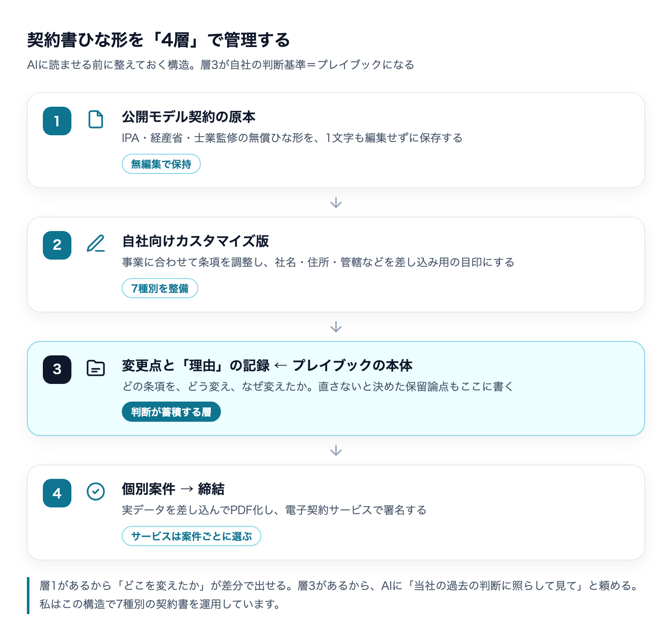Click the number 1 step badge
Image resolution: width=672 pixels, height=641 pixels.
point(57,121)
